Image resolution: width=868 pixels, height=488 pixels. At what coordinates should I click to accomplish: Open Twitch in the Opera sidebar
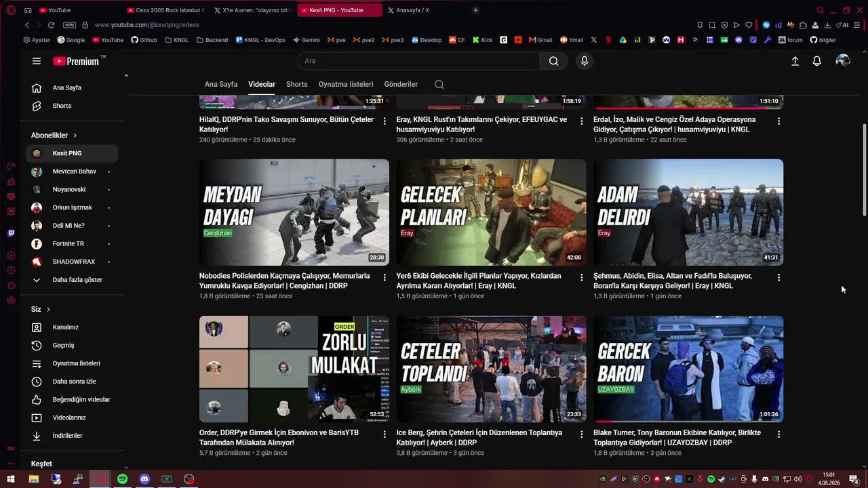coord(11,233)
